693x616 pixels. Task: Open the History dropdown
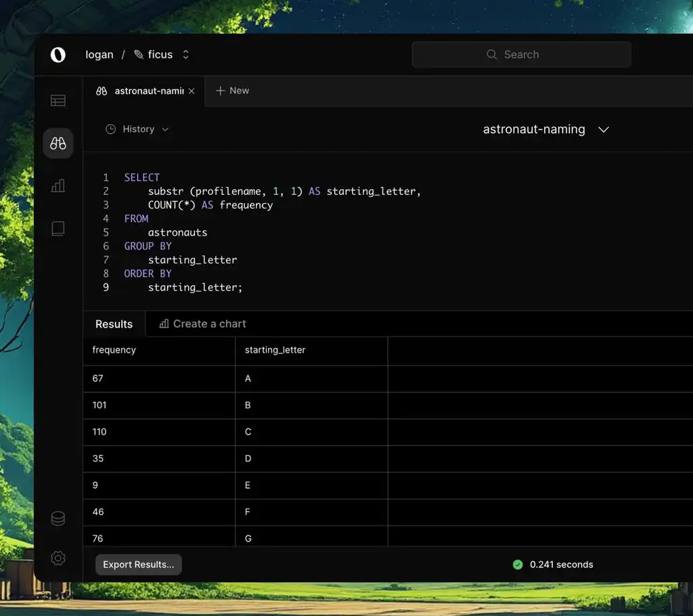coord(137,129)
